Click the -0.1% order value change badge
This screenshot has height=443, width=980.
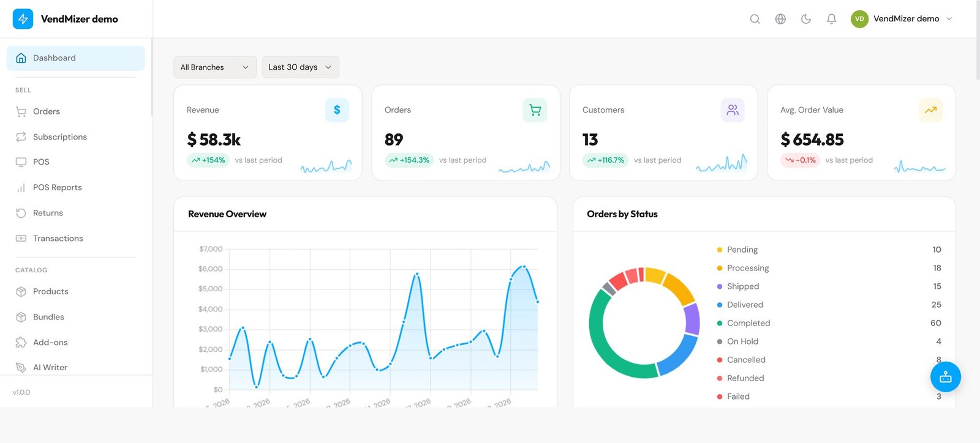pyautogui.click(x=801, y=160)
